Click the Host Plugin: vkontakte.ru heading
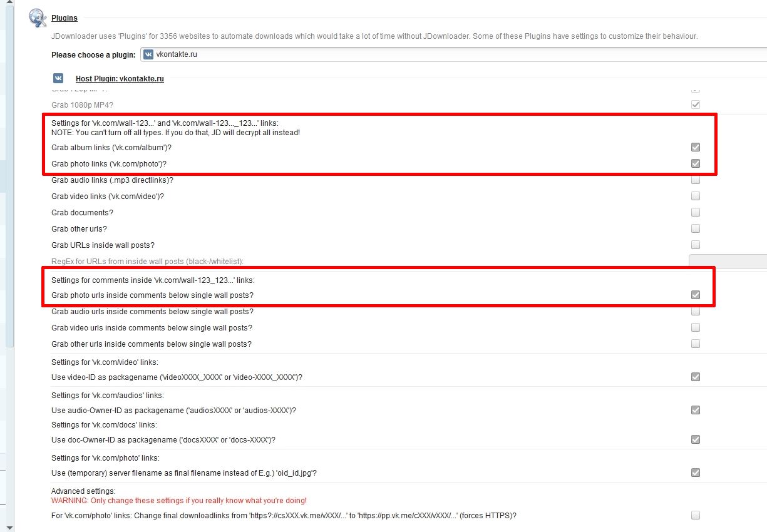The height and width of the screenshot is (532, 767). click(x=120, y=79)
